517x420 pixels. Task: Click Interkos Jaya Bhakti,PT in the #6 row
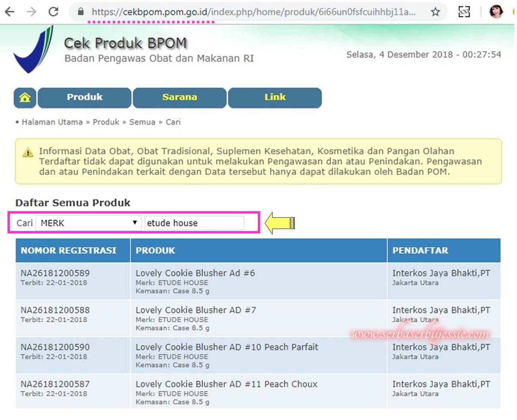[441, 273]
